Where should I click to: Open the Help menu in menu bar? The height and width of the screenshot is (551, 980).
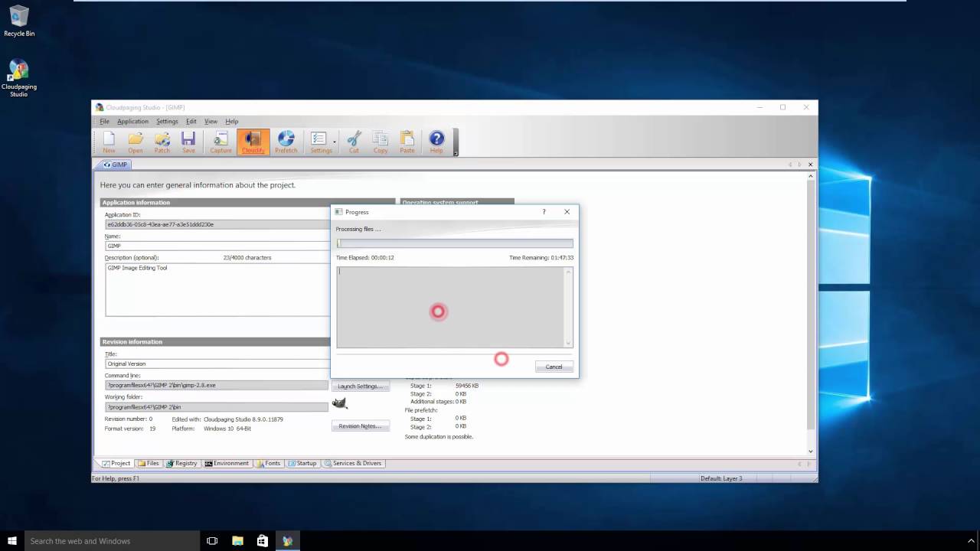tap(232, 121)
